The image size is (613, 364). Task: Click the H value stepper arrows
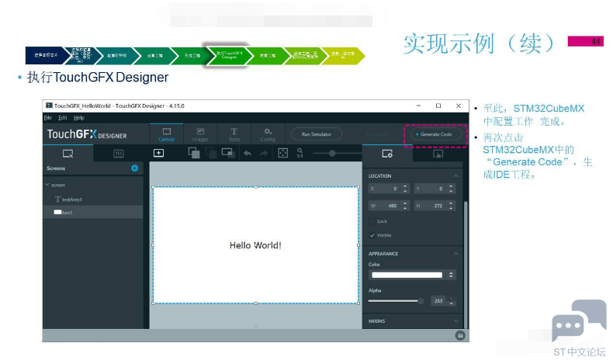coord(451,206)
